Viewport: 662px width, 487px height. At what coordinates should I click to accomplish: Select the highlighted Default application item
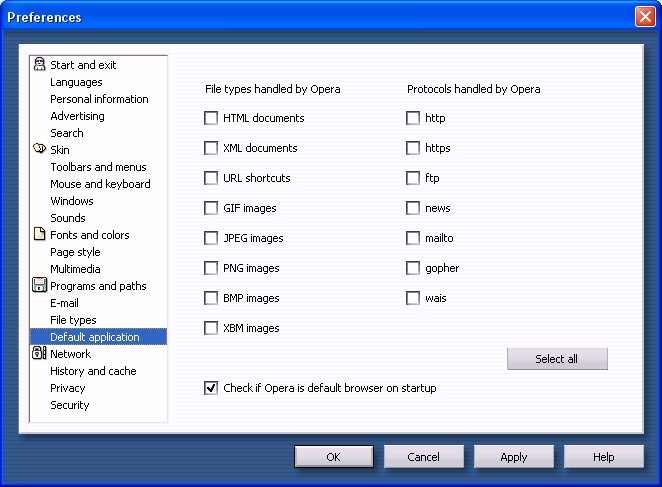(98, 337)
